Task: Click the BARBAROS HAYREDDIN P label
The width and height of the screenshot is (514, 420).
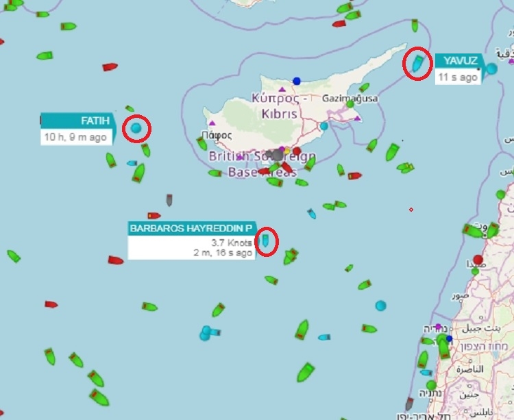Action: 192,228
